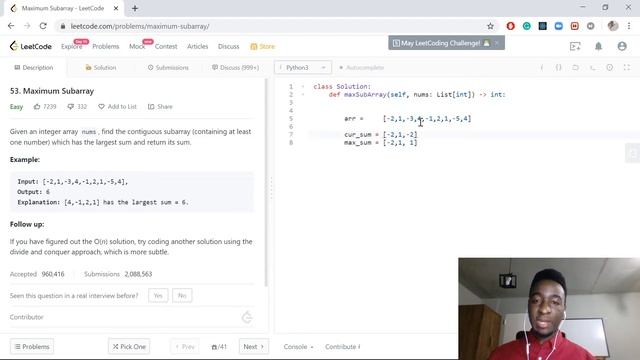Click Pick One random problem
The width and height of the screenshot is (640, 360).
(x=129, y=347)
